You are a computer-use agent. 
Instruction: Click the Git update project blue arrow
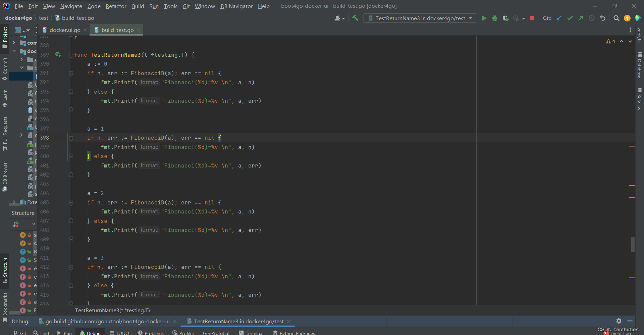pos(559,18)
